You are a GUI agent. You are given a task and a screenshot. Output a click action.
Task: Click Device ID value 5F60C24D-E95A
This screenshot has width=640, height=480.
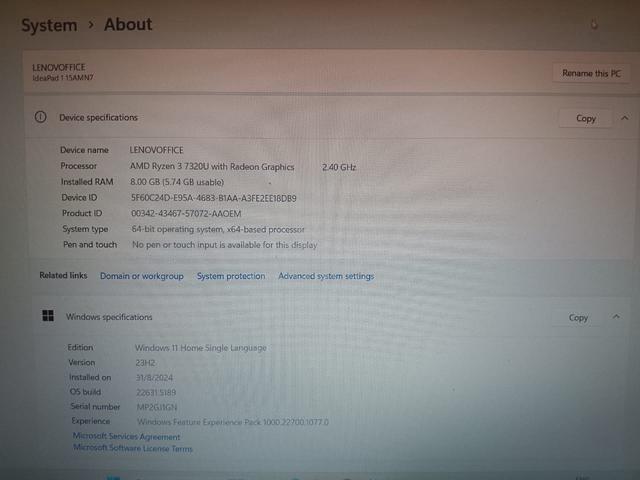(213, 198)
